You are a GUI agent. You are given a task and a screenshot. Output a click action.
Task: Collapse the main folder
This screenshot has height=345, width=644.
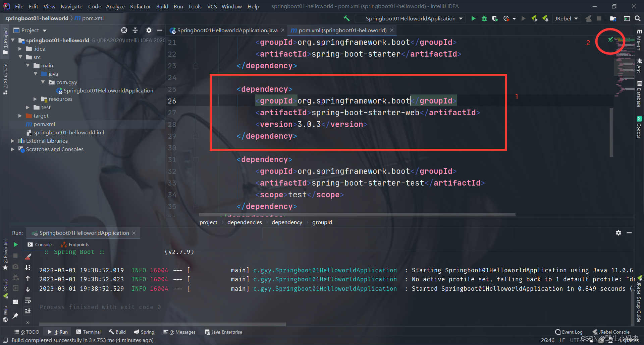(28, 65)
